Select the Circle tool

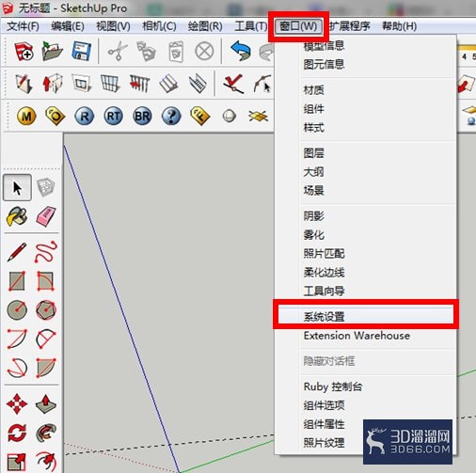click(x=17, y=309)
